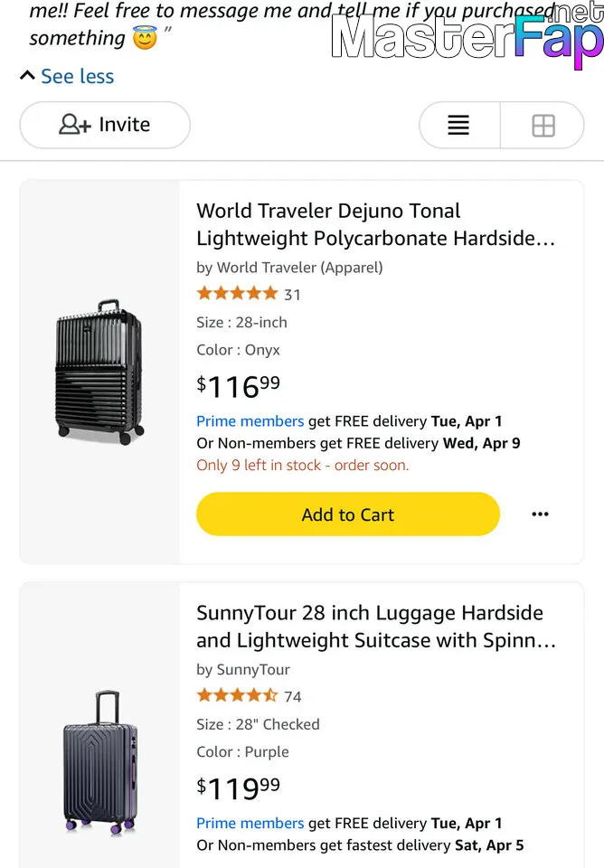Click the 31 reviews count
The width and height of the screenshot is (604, 868).
292,295
